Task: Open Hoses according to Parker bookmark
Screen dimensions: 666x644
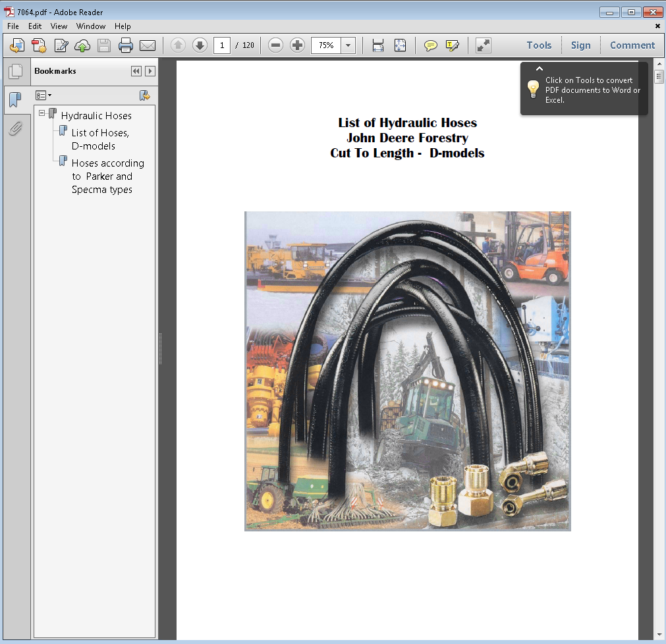Action: 108,176
